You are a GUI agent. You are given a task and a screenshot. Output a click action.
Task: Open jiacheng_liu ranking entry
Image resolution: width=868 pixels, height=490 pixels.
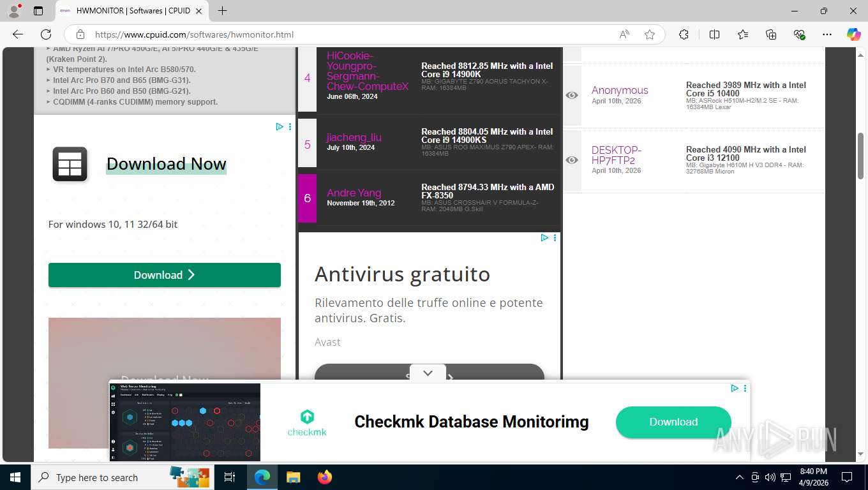pos(354,137)
